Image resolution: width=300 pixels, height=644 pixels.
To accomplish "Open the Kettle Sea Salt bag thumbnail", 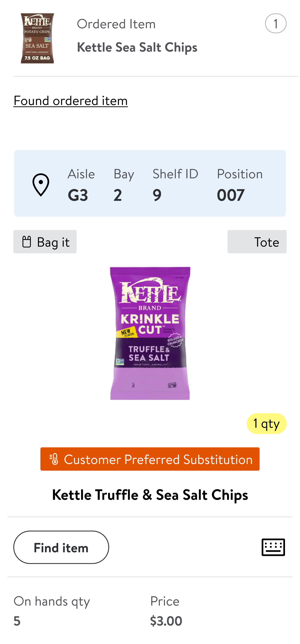I will point(37,38).
